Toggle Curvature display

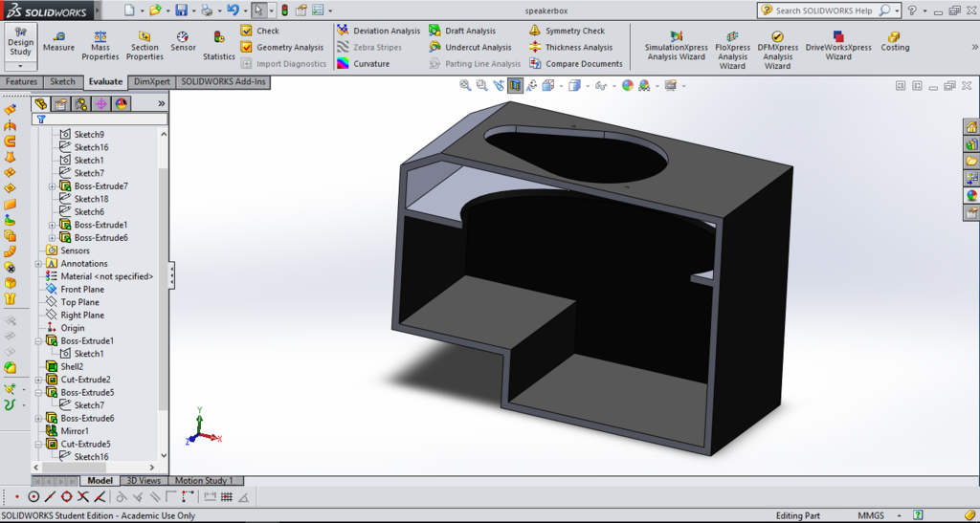point(363,64)
